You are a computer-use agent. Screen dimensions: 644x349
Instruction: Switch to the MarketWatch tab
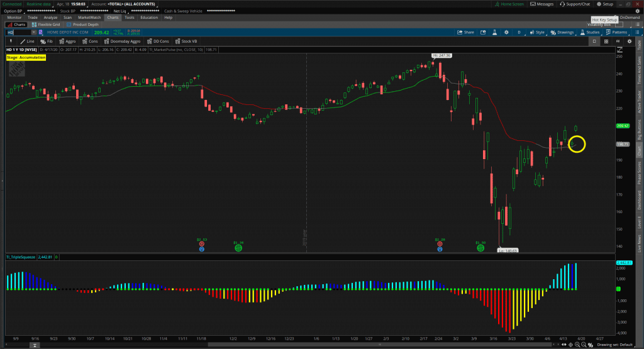(x=89, y=18)
